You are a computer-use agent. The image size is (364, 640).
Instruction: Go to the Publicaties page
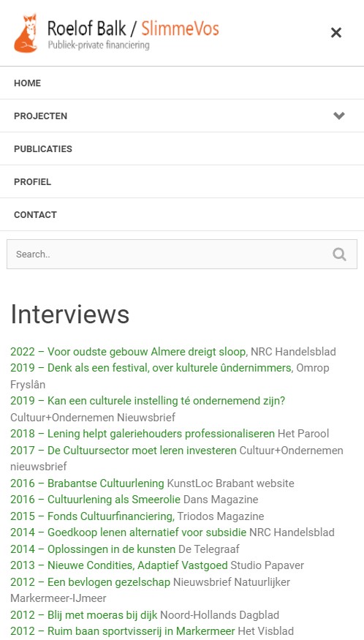tap(182, 149)
